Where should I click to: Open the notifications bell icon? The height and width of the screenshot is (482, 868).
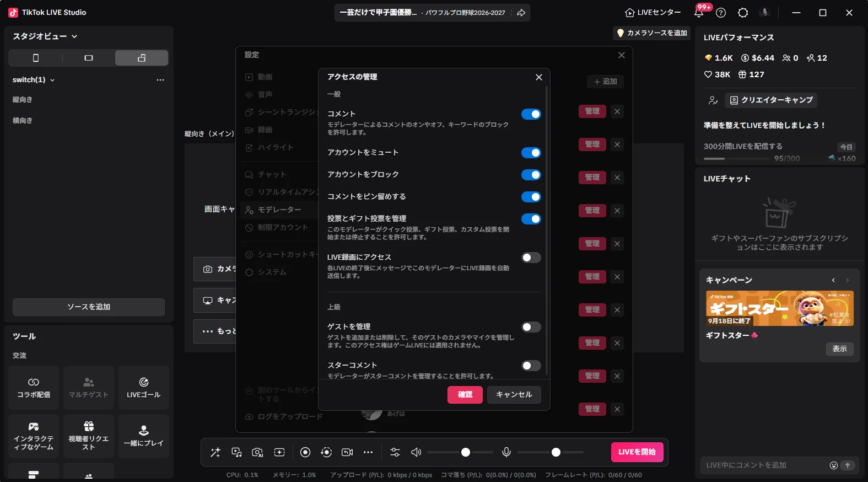pyautogui.click(x=699, y=13)
